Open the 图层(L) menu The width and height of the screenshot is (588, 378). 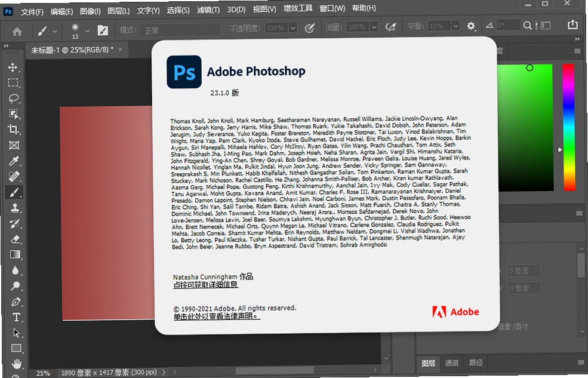pyautogui.click(x=119, y=11)
